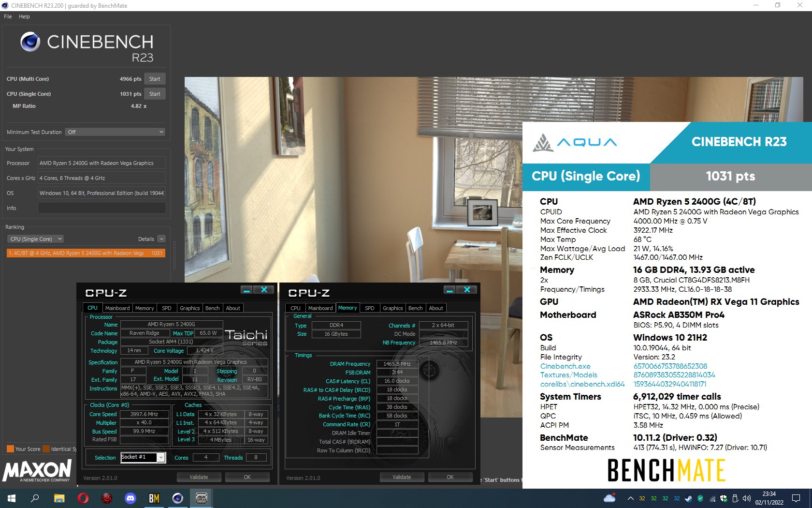Click the yellow 32 temperature tray icon
Viewport: 812px width, 508px height.
coord(642,498)
